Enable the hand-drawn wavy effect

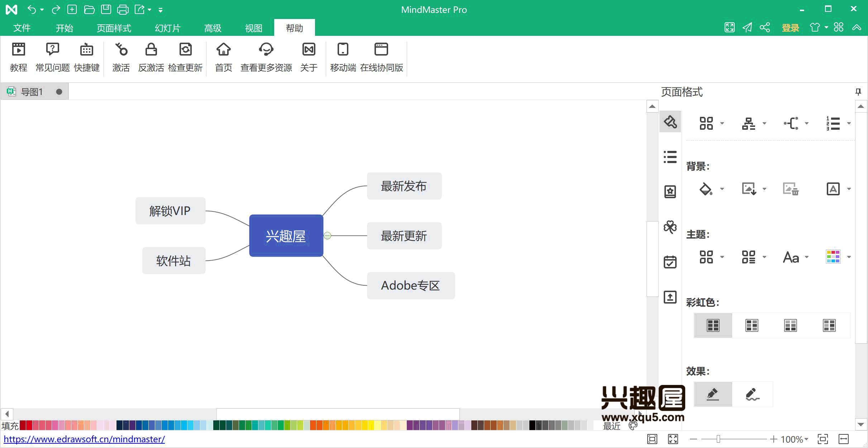[x=752, y=394]
